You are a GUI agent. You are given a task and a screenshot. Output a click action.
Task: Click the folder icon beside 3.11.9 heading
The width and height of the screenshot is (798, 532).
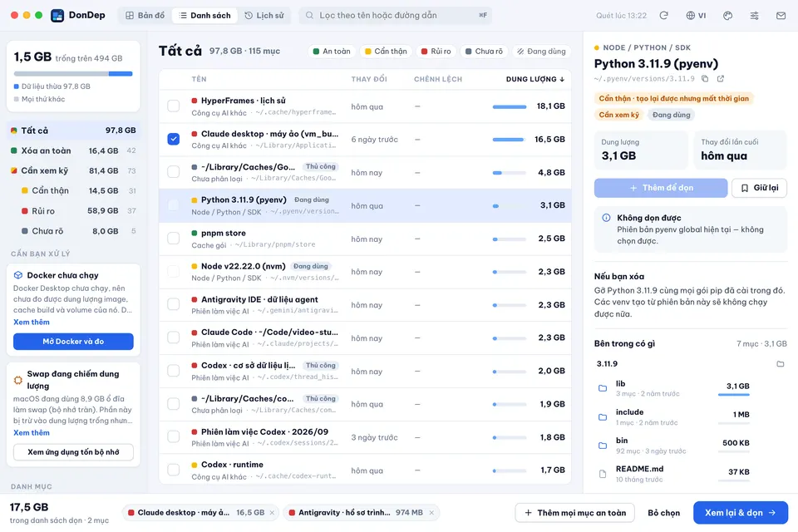pyautogui.click(x=781, y=363)
